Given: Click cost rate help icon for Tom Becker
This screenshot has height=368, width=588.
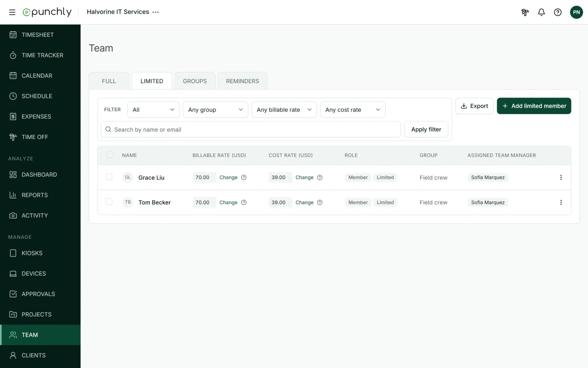Looking at the screenshot, I should pos(320,202).
